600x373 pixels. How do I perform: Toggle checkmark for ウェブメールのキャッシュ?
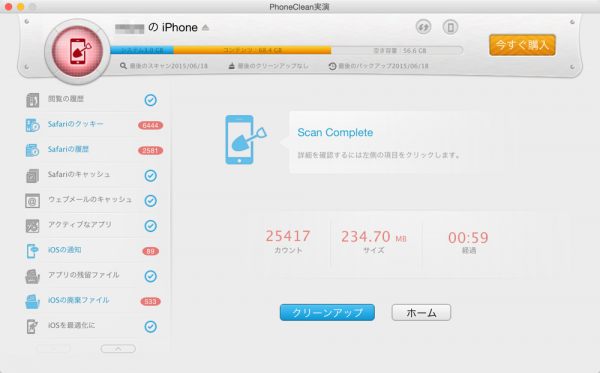[x=150, y=201]
